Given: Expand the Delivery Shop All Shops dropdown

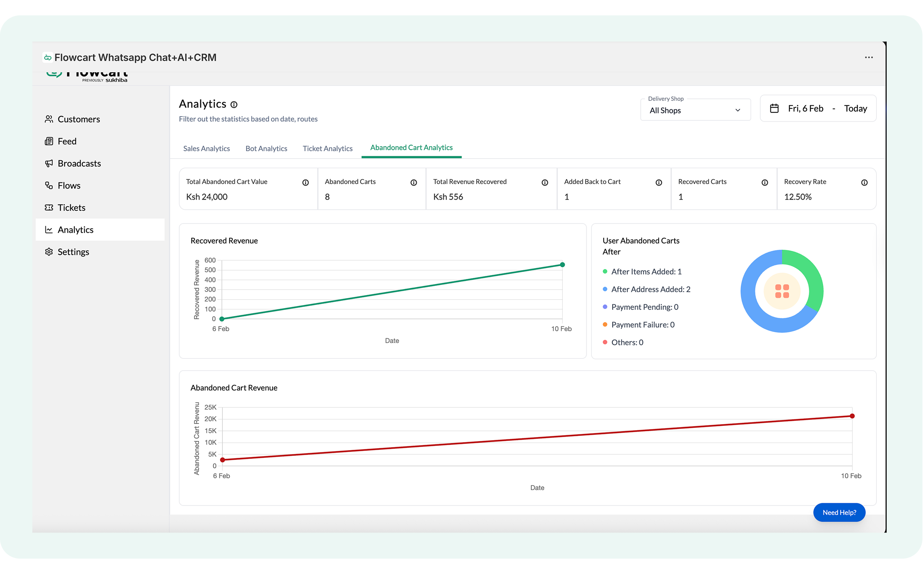Looking at the screenshot, I should click(x=695, y=110).
